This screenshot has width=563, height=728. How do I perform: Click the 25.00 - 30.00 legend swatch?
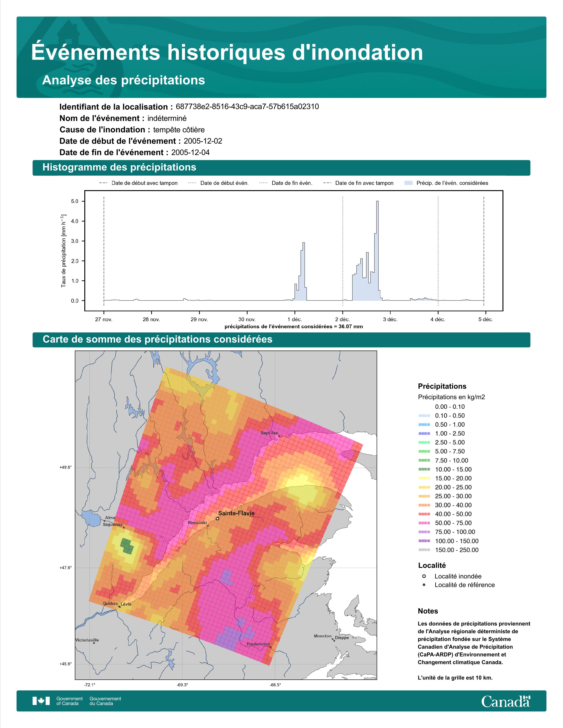pos(424,496)
